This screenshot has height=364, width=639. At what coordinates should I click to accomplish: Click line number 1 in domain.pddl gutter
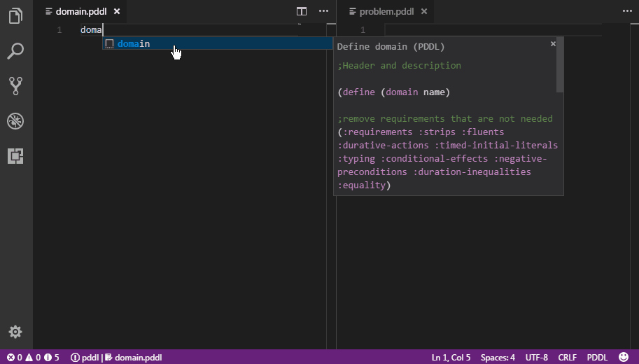click(x=59, y=30)
